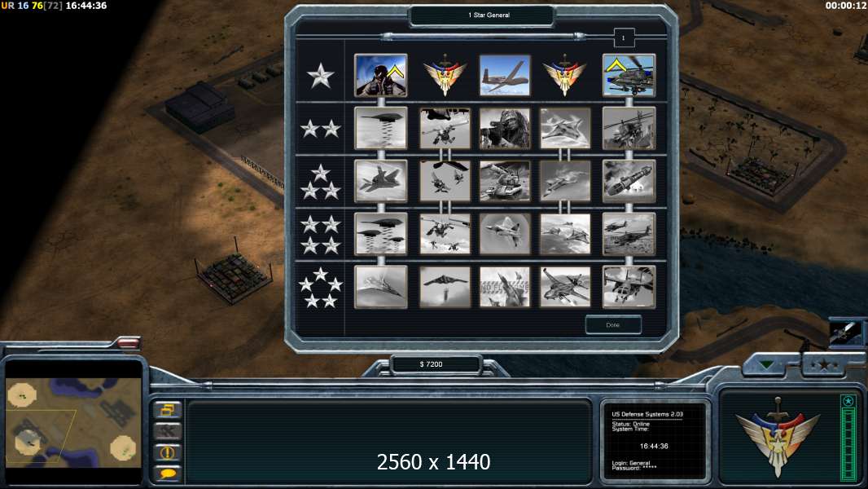Pick the five-star stealth bomber power
868x489 pixels.
click(445, 287)
